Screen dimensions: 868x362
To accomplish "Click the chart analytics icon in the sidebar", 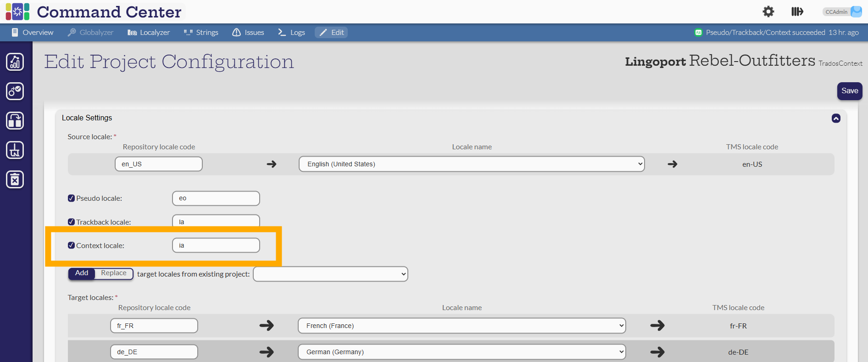I will tap(15, 62).
